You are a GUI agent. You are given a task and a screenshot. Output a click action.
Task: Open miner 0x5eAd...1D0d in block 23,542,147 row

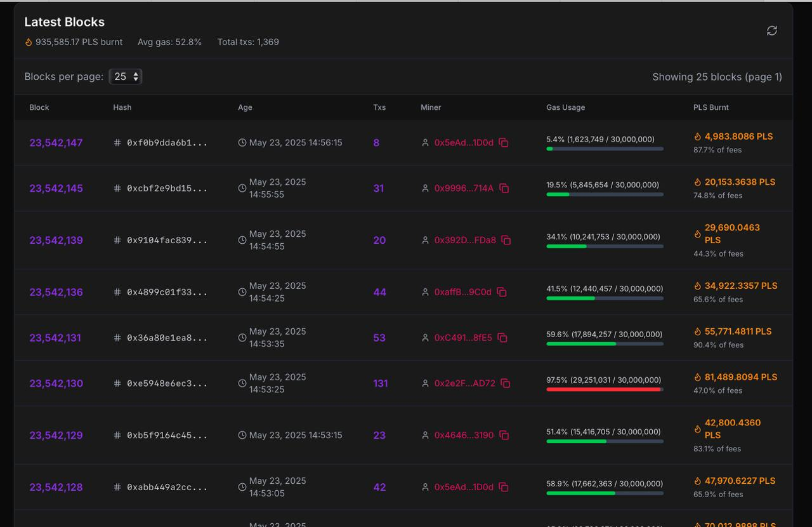click(464, 143)
